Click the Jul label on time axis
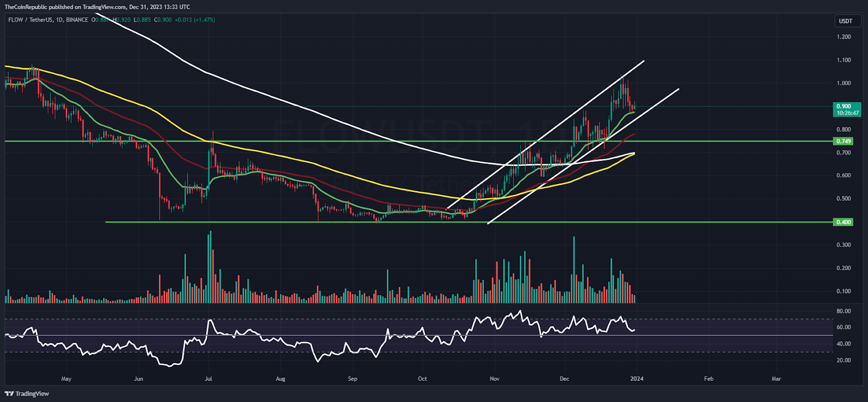868x402 pixels. point(208,379)
